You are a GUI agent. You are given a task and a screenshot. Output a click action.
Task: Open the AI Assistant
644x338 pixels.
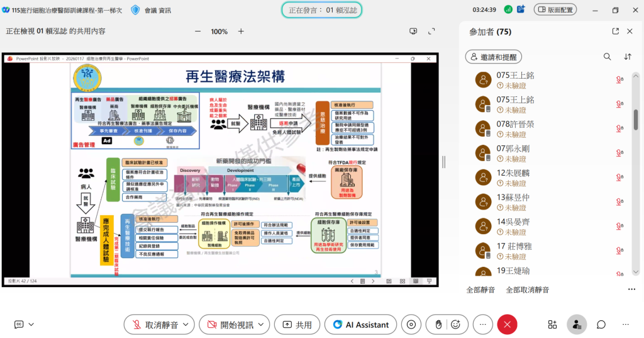coord(360,325)
